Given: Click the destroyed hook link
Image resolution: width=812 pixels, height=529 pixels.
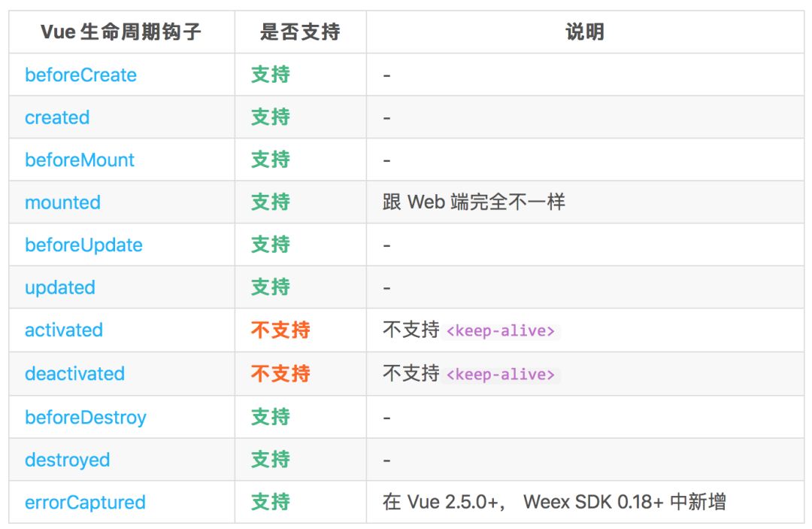Looking at the screenshot, I should click(67, 460).
